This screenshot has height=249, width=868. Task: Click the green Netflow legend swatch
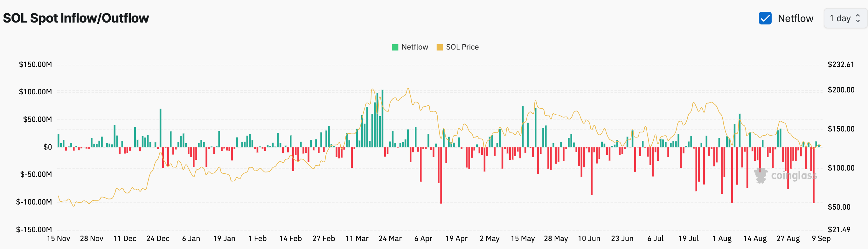pos(395,47)
